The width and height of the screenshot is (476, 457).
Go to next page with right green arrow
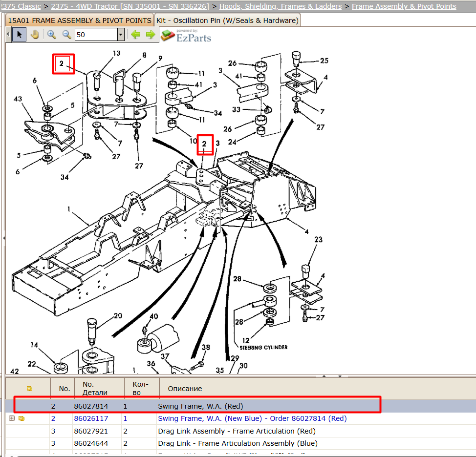point(150,35)
